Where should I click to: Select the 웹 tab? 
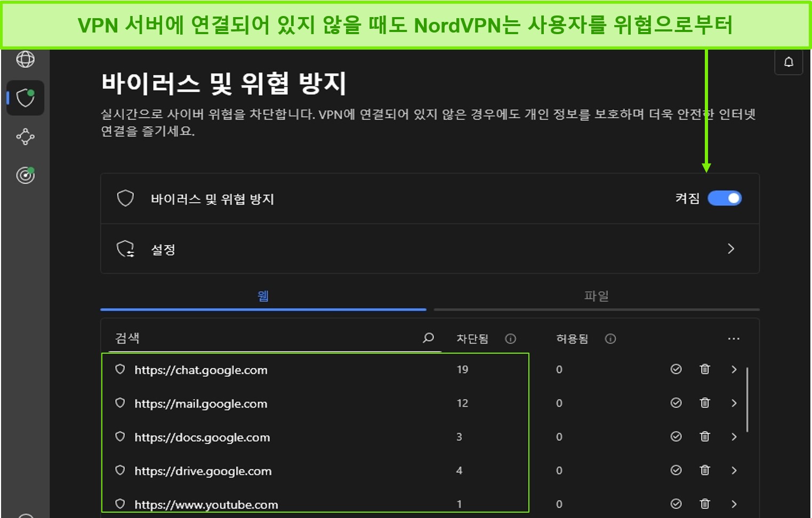(263, 296)
